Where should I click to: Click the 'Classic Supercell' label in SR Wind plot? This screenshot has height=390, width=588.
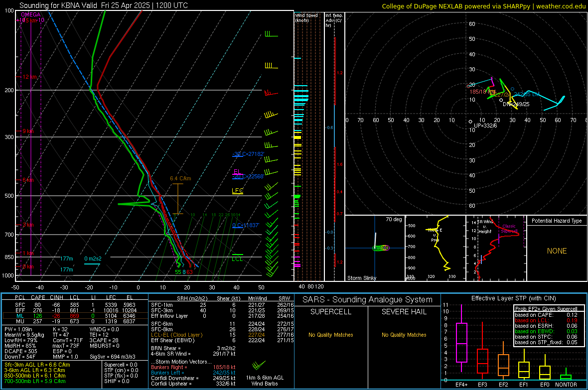509,229
